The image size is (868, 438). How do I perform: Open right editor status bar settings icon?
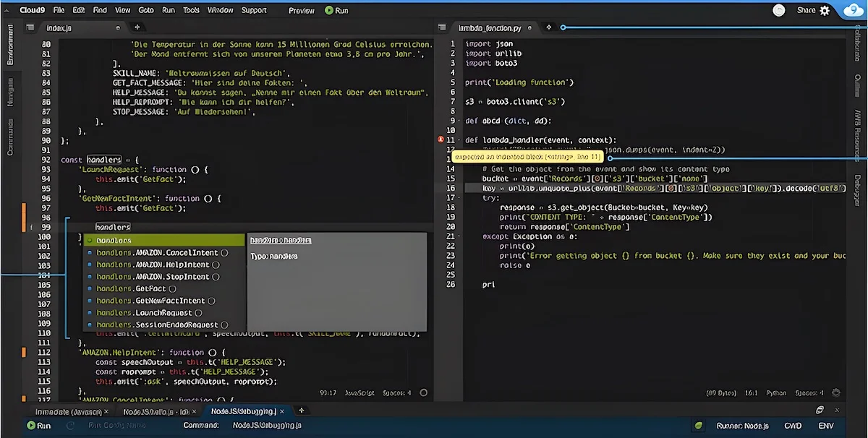[836, 393]
